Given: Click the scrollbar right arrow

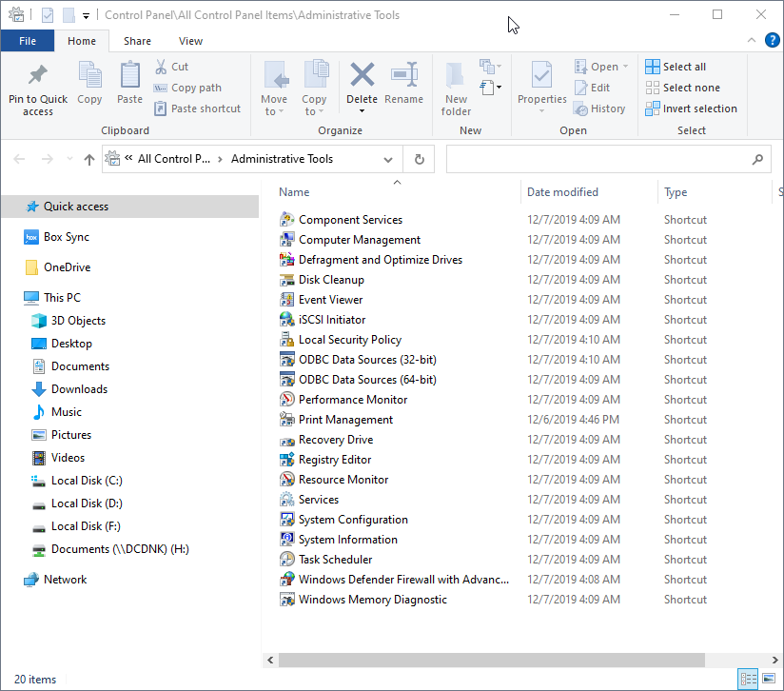Looking at the screenshot, I should [774, 660].
